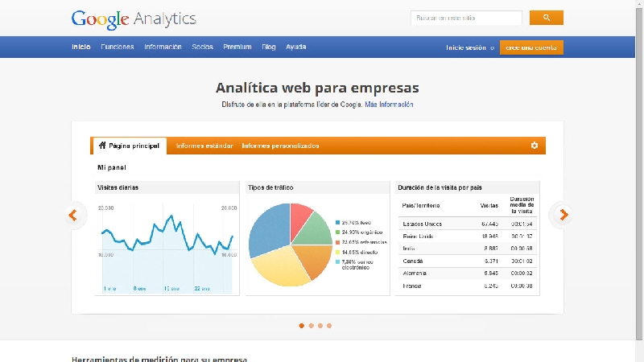The width and height of the screenshot is (644, 362).
Task: Advance carousel with right arrow
Action: pyautogui.click(x=563, y=215)
